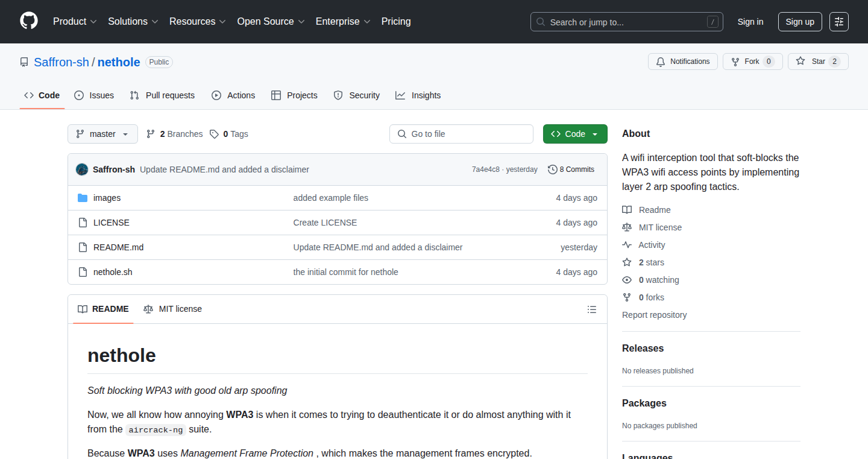Open the README outline list icon
The height and width of the screenshot is (459, 868).
[x=592, y=309]
